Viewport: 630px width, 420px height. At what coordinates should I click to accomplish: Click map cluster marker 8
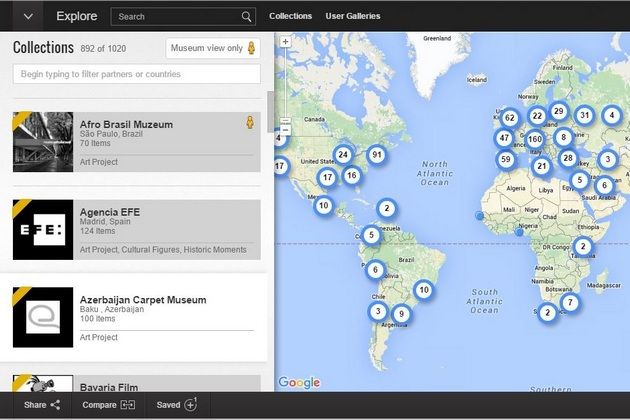coord(563,137)
